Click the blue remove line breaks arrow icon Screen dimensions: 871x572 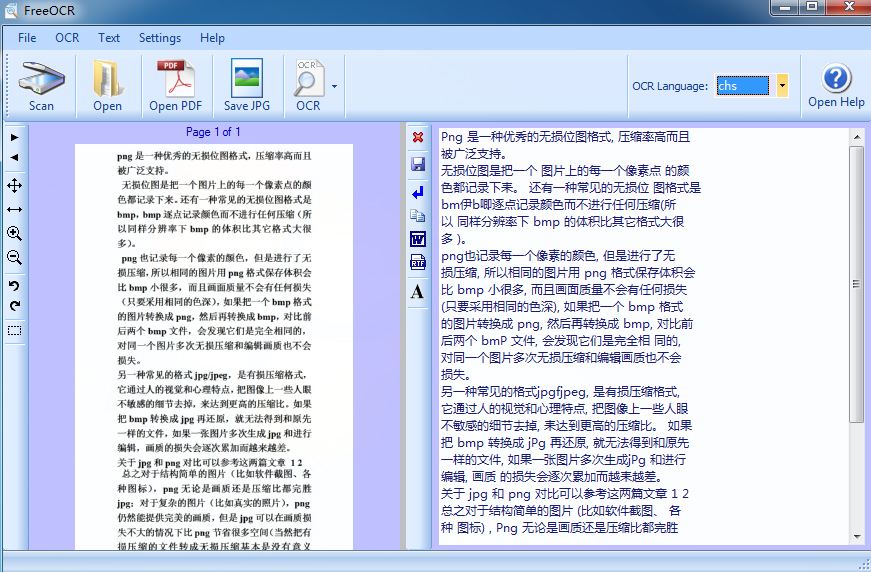(418, 192)
